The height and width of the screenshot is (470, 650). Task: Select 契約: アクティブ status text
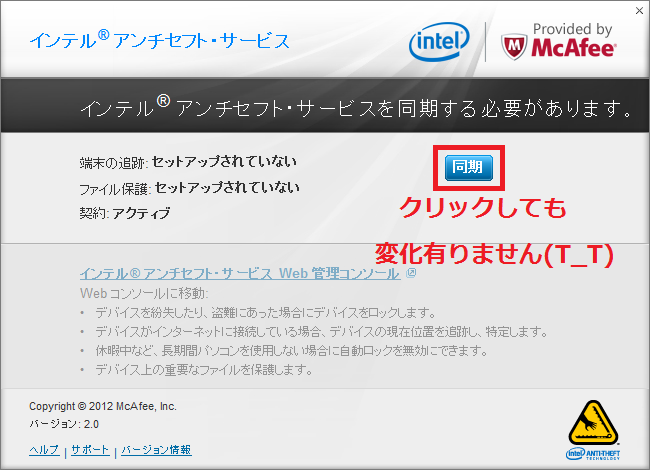pos(125,213)
